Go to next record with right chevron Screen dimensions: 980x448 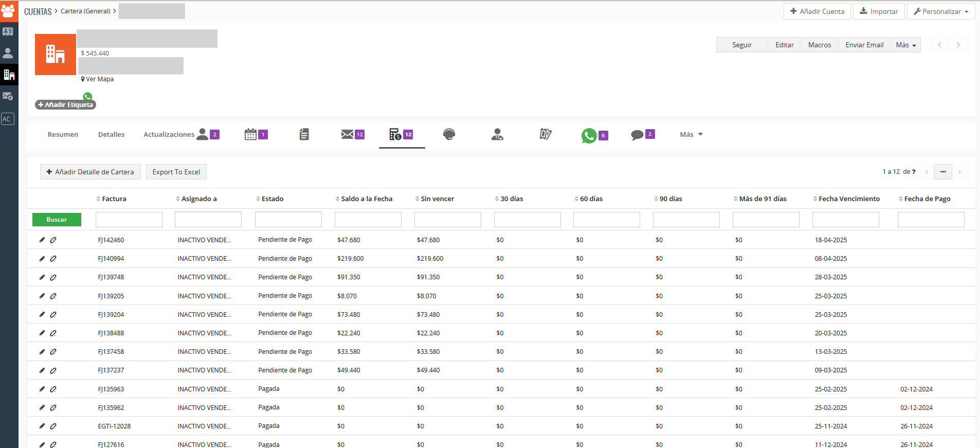click(x=958, y=45)
